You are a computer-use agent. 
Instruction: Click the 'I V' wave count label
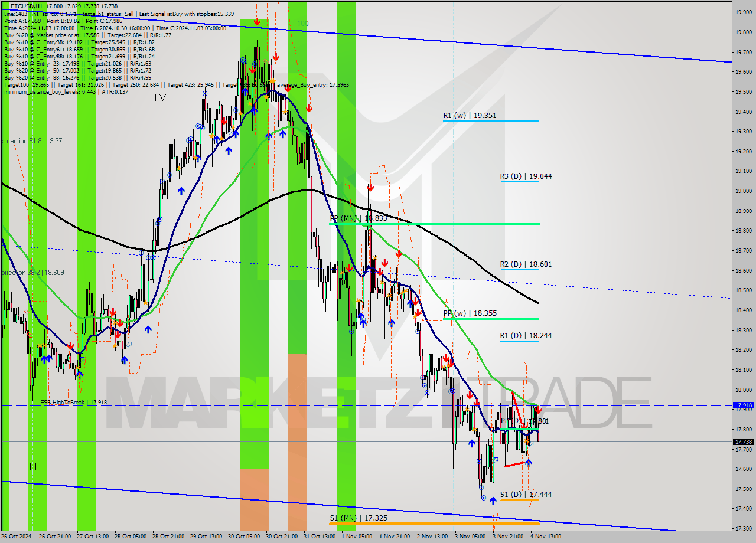(160, 97)
